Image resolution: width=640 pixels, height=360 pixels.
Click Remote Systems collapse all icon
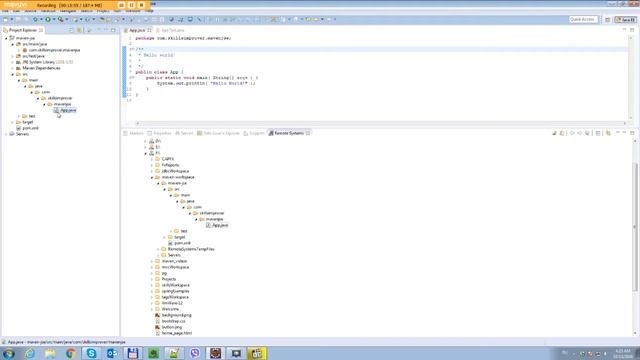click(598, 133)
